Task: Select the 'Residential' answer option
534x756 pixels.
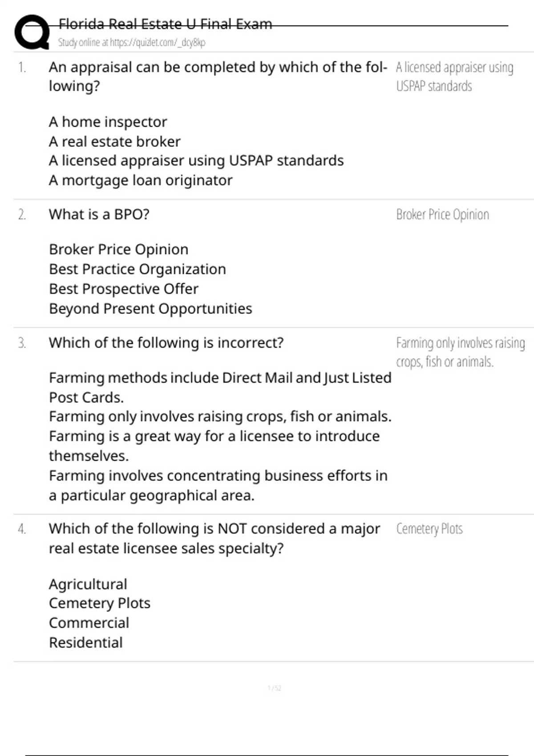Action: point(85,643)
